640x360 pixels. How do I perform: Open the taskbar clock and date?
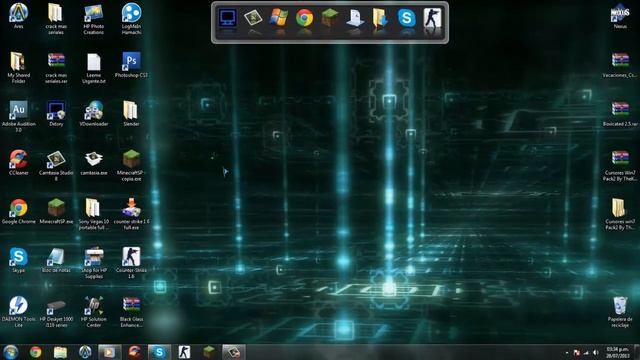coord(617,352)
